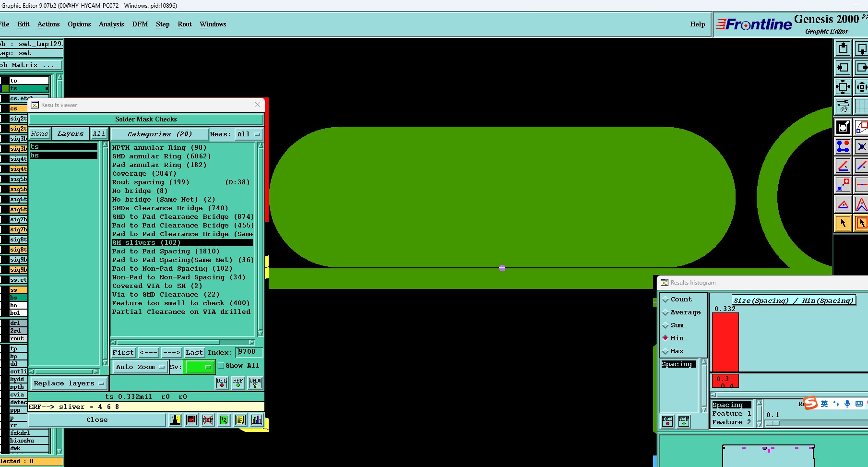This screenshot has height=467, width=868.
Task: Select Feature 1 in histogram list
Action: click(x=732, y=414)
